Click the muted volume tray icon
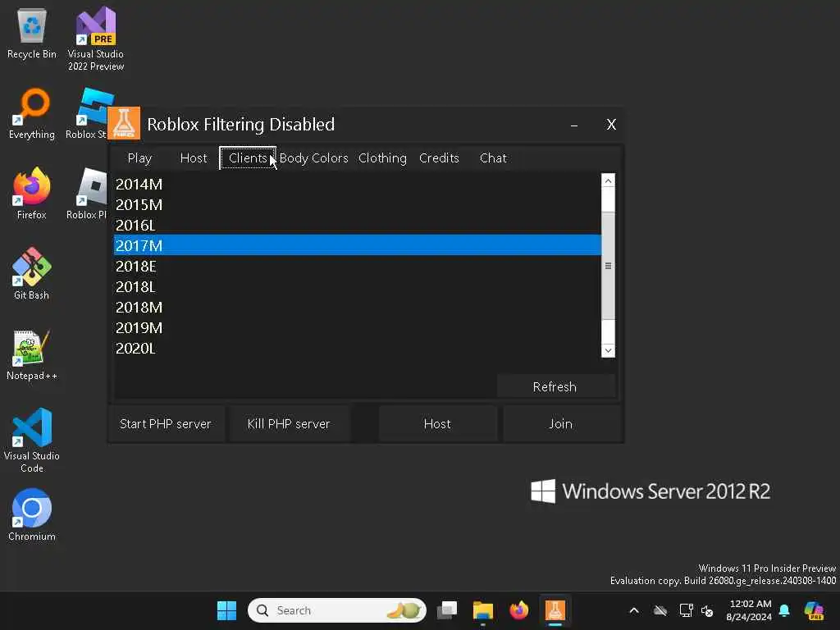Screen dimensions: 840x630 tap(708, 610)
